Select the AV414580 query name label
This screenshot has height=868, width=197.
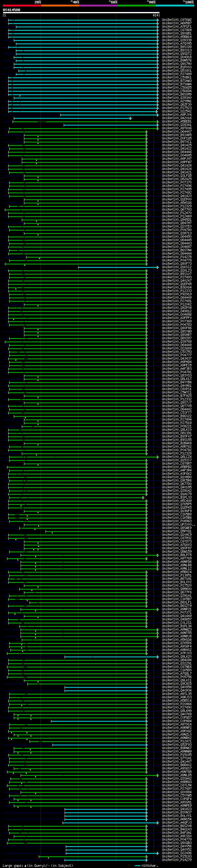tap(11, 10)
